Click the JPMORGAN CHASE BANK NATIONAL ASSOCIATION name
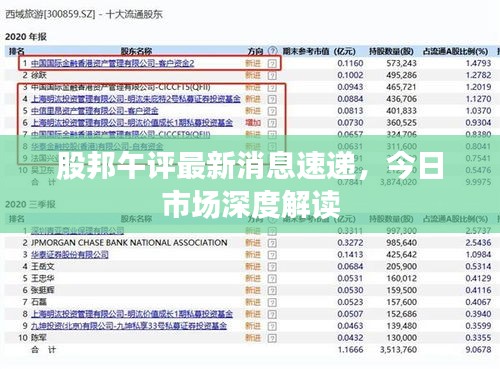The image size is (500, 369). (129, 243)
